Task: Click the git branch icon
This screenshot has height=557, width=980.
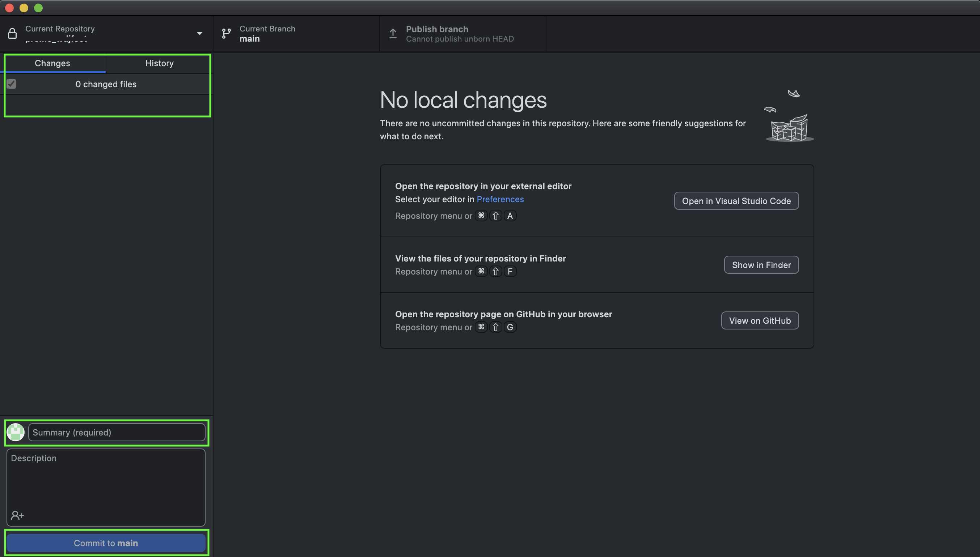Action: tap(226, 34)
